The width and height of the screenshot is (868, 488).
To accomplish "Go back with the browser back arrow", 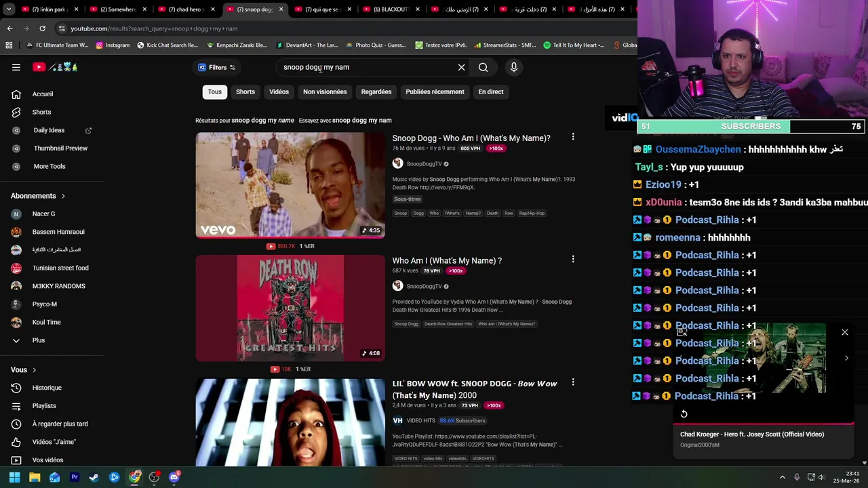I will 9,28.
